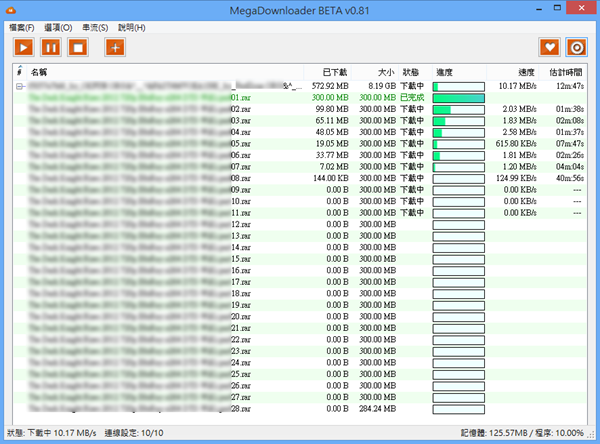Click the 估計時間 column header

(566, 72)
